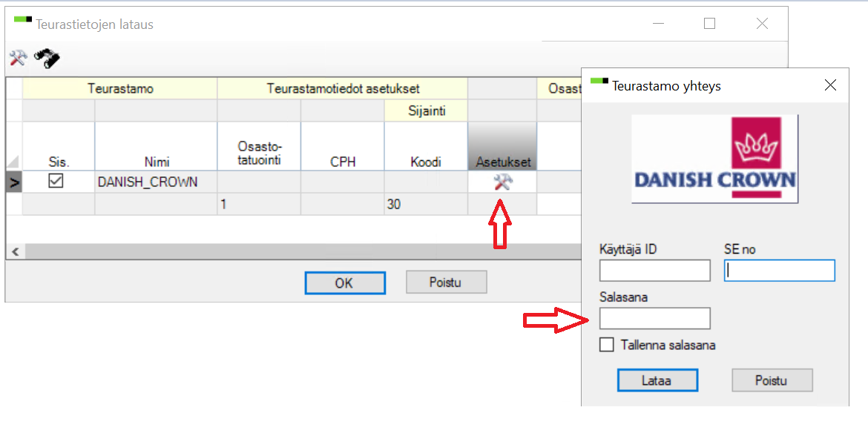The height and width of the screenshot is (436, 868).
Task: Click the Sijainti sub-header
Action: coord(427,110)
